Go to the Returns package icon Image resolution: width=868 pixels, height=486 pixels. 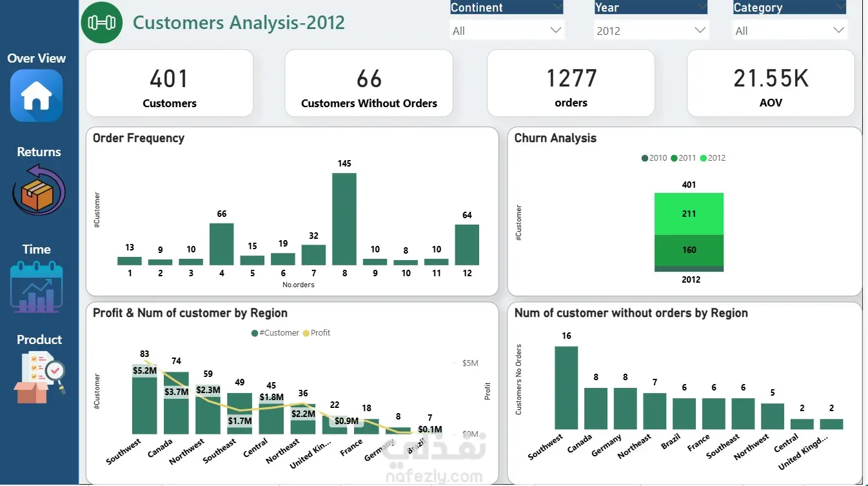[38, 190]
